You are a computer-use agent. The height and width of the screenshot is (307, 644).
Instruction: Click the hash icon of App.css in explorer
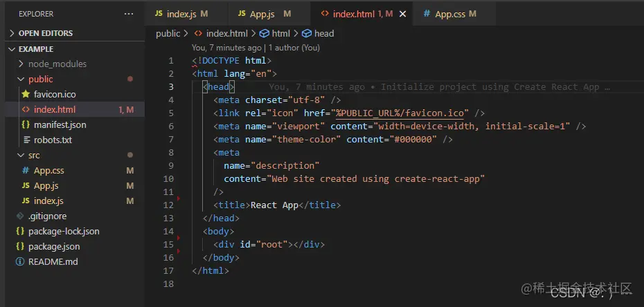pyautogui.click(x=26, y=171)
